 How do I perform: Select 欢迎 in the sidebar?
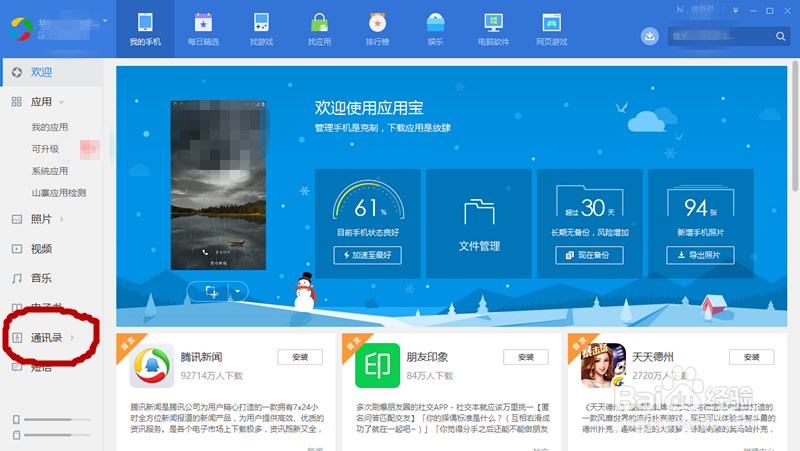[52, 72]
